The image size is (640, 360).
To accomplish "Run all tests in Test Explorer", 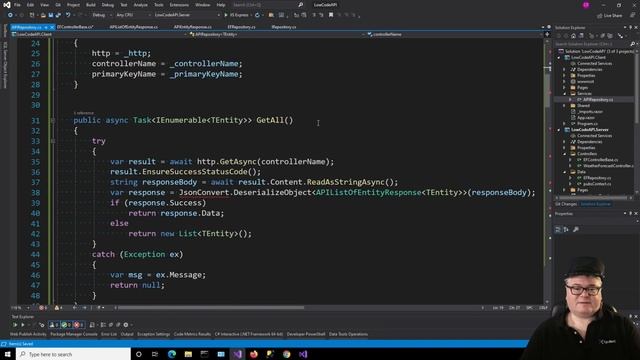I will click(15, 325).
